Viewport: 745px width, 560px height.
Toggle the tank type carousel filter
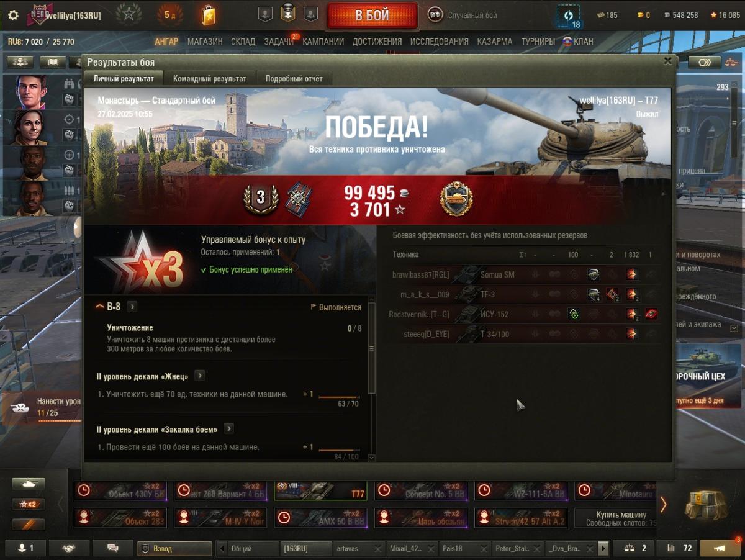(29, 484)
